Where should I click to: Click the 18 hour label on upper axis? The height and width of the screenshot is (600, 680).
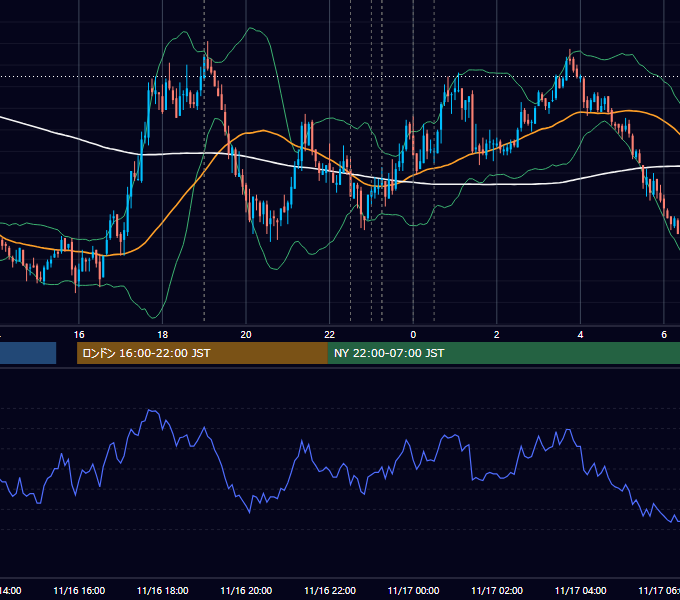click(x=163, y=335)
